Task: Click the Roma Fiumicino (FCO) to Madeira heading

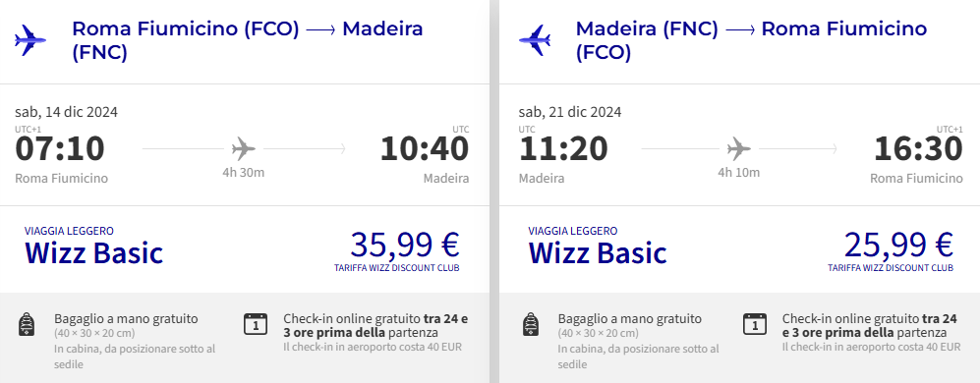Action: [248, 40]
